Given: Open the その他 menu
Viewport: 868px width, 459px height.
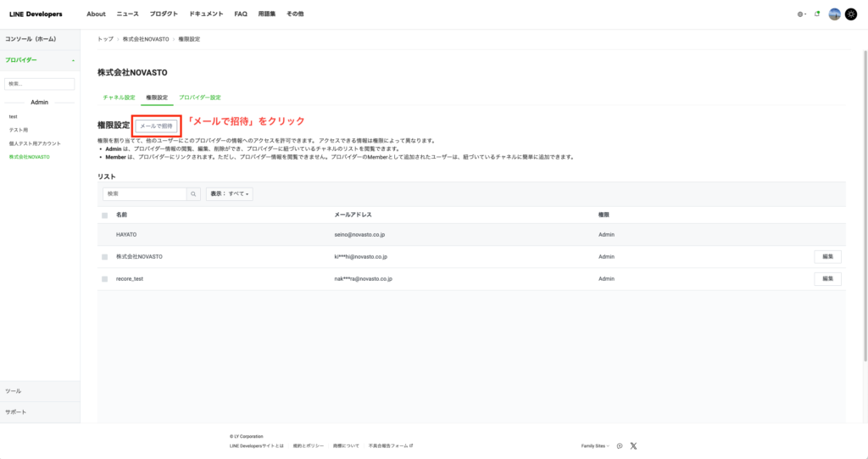Looking at the screenshot, I should click(295, 14).
